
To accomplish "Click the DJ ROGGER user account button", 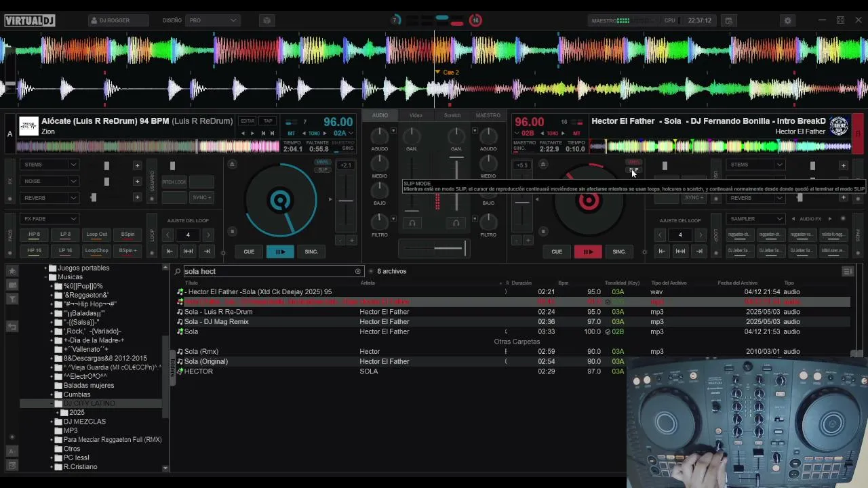I will (x=118, y=20).
